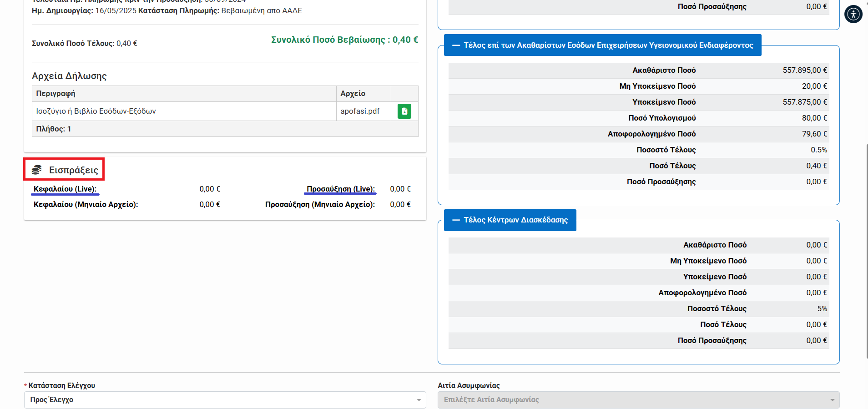Viewport: 868px width, 409px height.
Task: Select the Συνολικό Ποσό Βεβαίωσης : 0,40 € text
Action: (345, 40)
